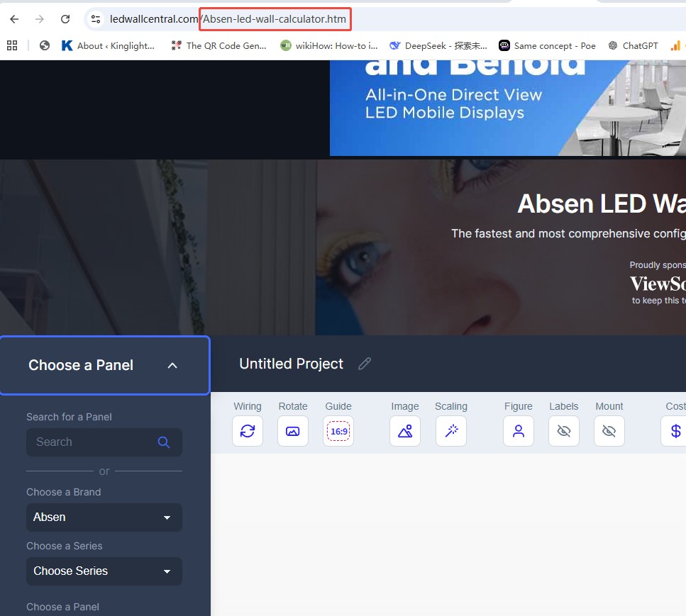Click the Cost dollar icon button

point(675,431)
